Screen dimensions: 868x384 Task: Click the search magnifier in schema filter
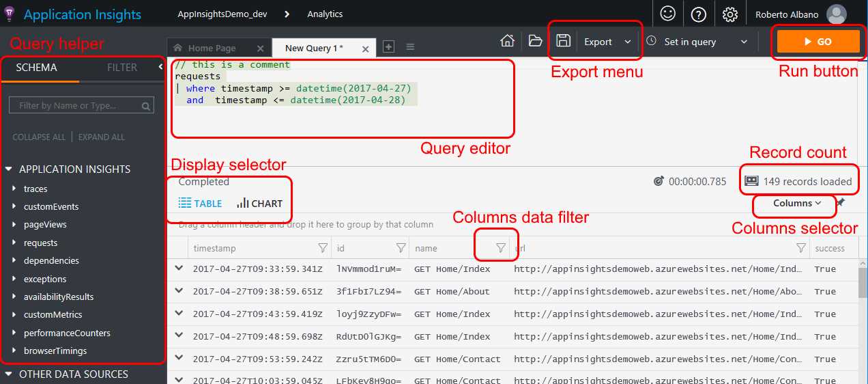click(x=145, y=106)
